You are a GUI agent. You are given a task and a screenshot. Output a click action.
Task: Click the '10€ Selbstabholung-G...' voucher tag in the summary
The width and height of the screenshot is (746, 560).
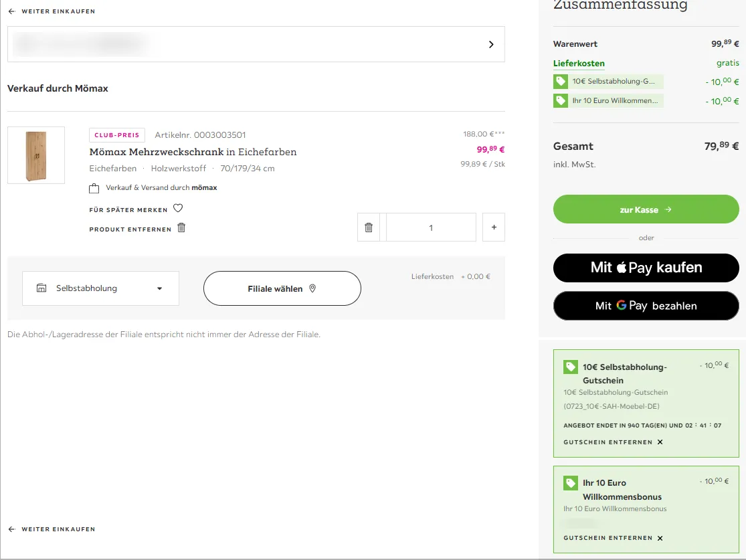[608, 82]
